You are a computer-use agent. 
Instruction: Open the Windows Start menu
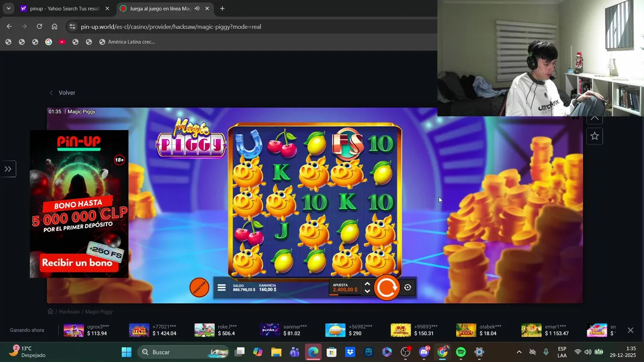[126, 352]
